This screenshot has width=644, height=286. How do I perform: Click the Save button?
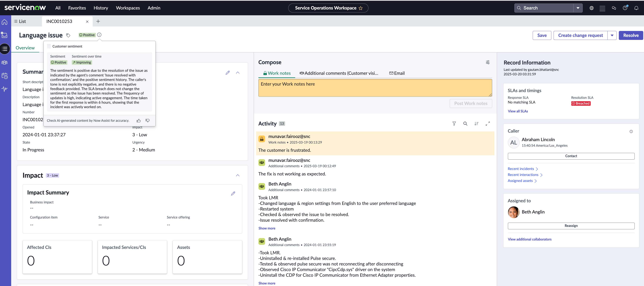[542, 35]
